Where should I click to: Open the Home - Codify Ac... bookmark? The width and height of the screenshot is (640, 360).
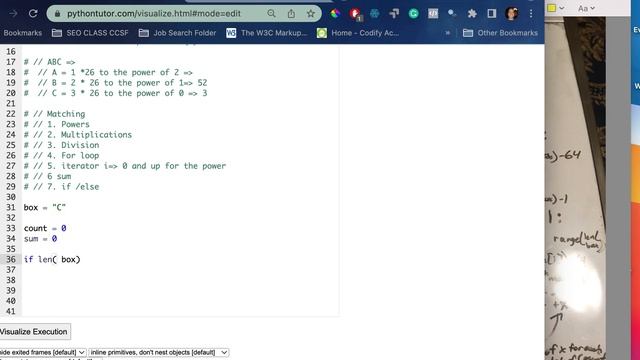click(358, 33)
